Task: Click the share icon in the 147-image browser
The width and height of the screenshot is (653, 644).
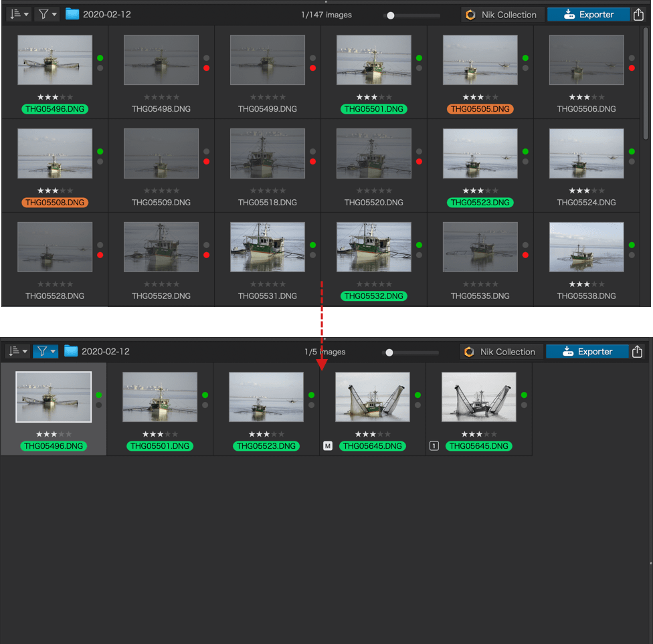Action: (638, 15)
